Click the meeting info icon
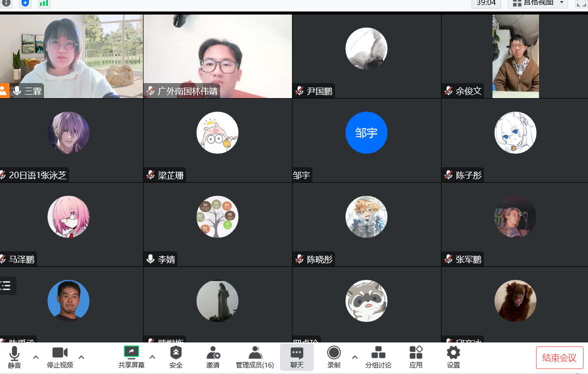This screenshot has height=374, width=588. tap(6, 3)
